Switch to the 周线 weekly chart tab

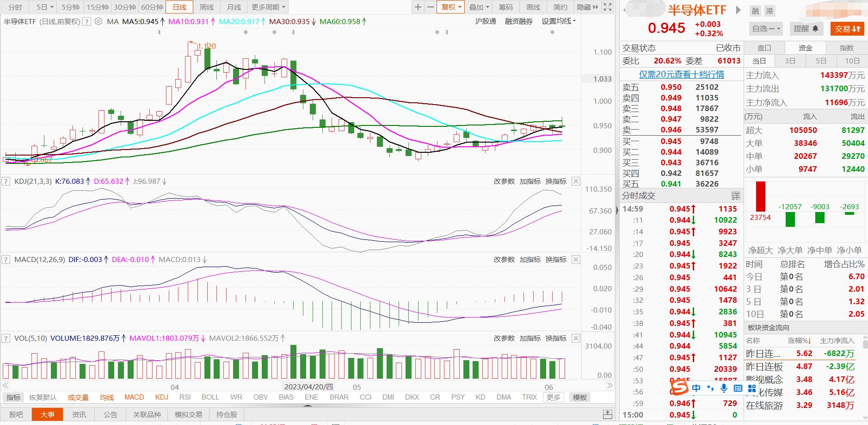207,7
